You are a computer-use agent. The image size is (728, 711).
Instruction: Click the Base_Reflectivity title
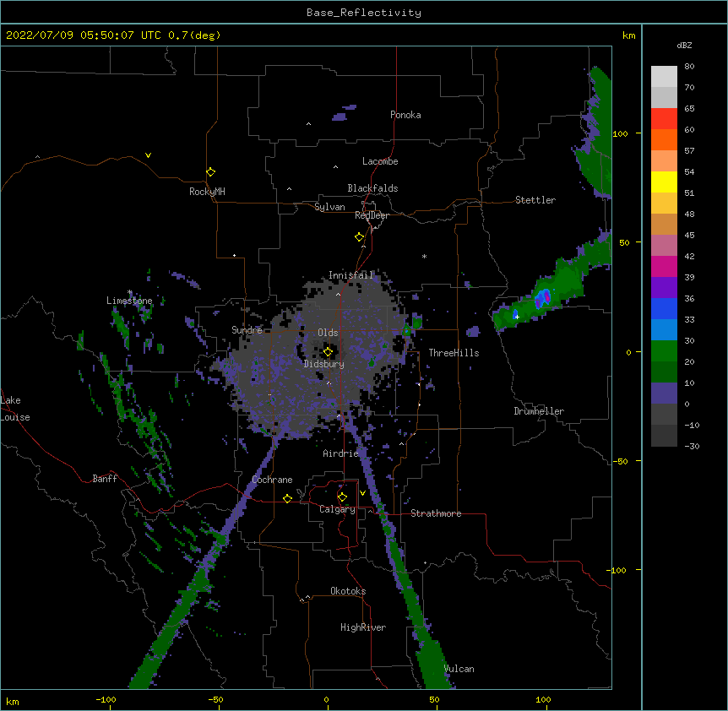tap(364, 13)
